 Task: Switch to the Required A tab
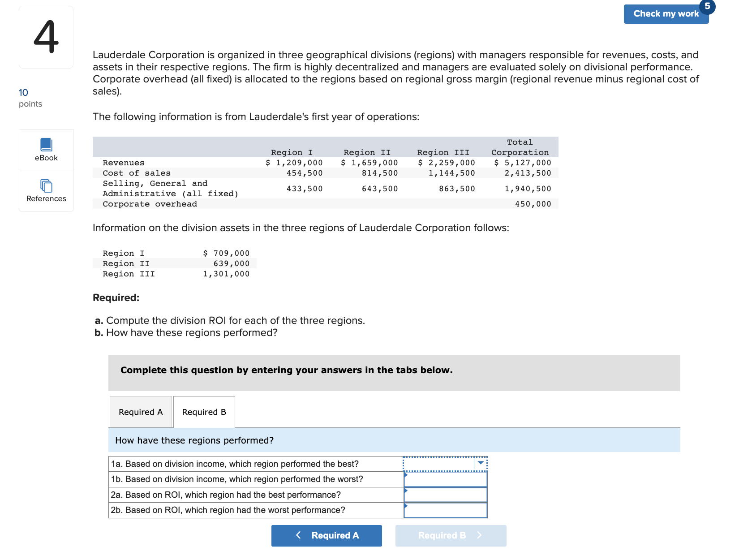pos(141,412)
